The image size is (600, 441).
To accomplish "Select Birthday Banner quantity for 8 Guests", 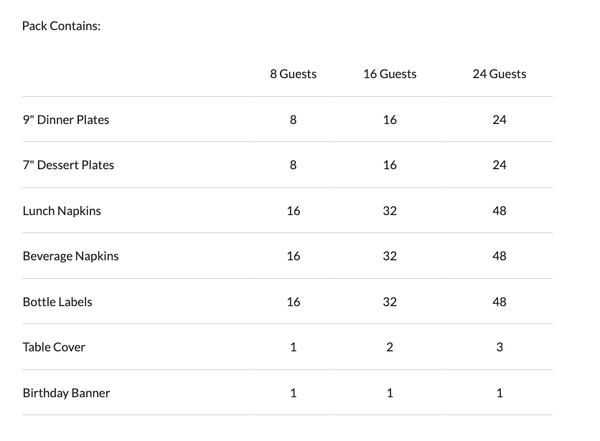I will pyautogui.click(x=293, y=393).
